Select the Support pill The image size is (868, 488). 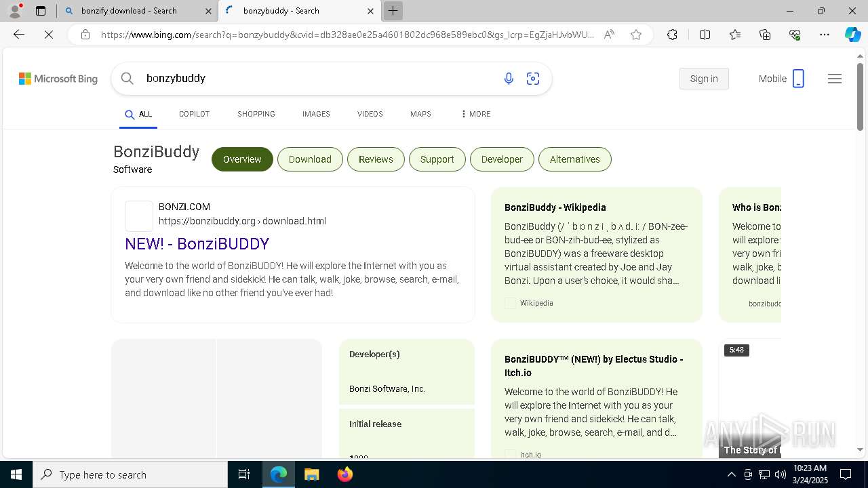click(437, 159)
